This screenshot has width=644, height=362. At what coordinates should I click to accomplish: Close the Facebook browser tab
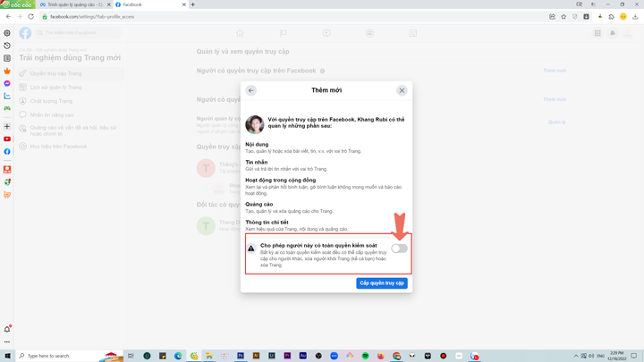click(x=183, y=4)
